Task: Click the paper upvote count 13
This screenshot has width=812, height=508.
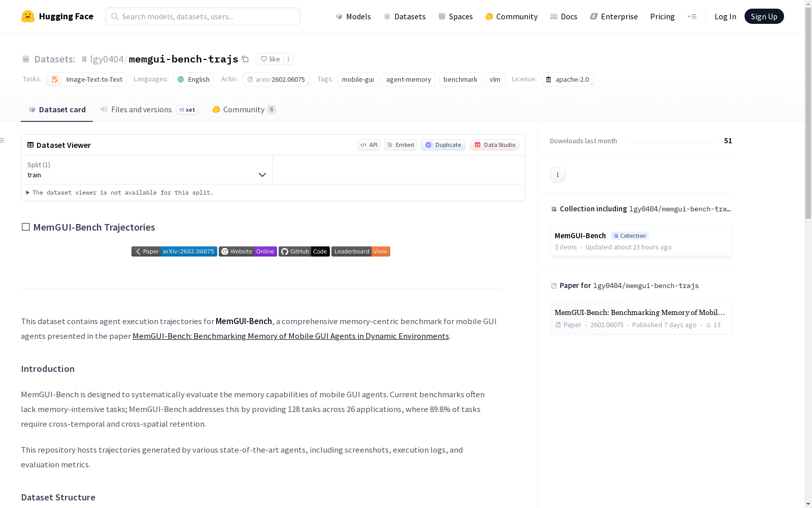Action: tap(713, 325)
